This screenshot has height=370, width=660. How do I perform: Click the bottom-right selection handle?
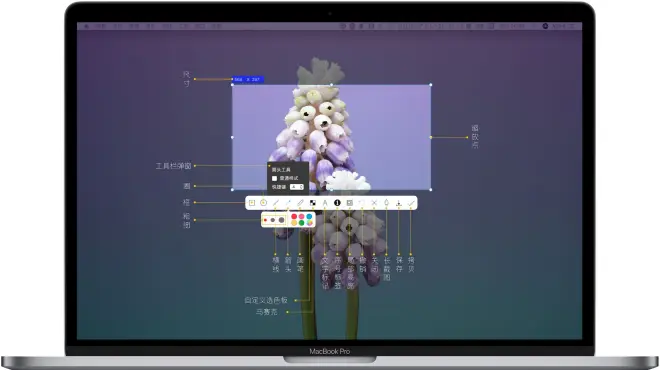(x=431, y=190)
